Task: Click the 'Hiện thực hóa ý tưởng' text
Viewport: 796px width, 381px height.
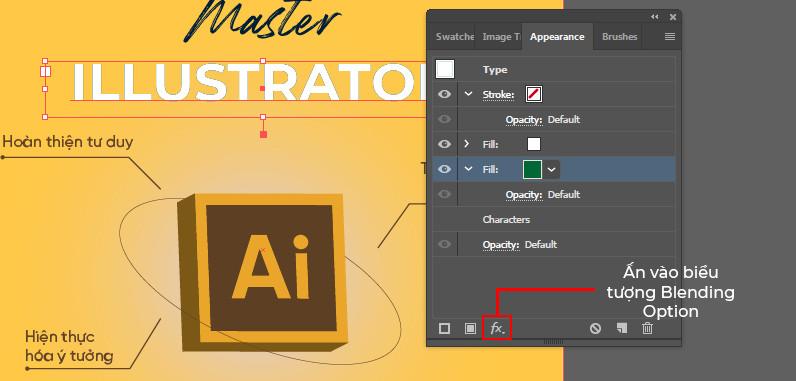Action: 69,347
